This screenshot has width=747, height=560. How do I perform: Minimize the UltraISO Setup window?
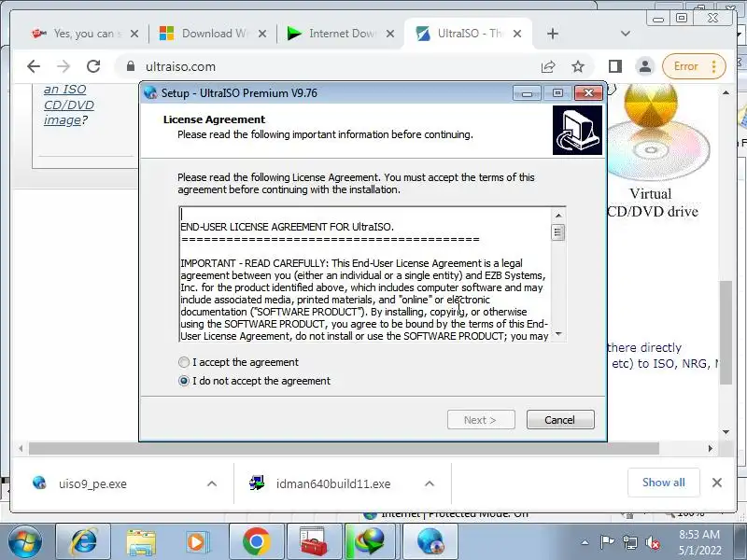[x=527, y=92]
